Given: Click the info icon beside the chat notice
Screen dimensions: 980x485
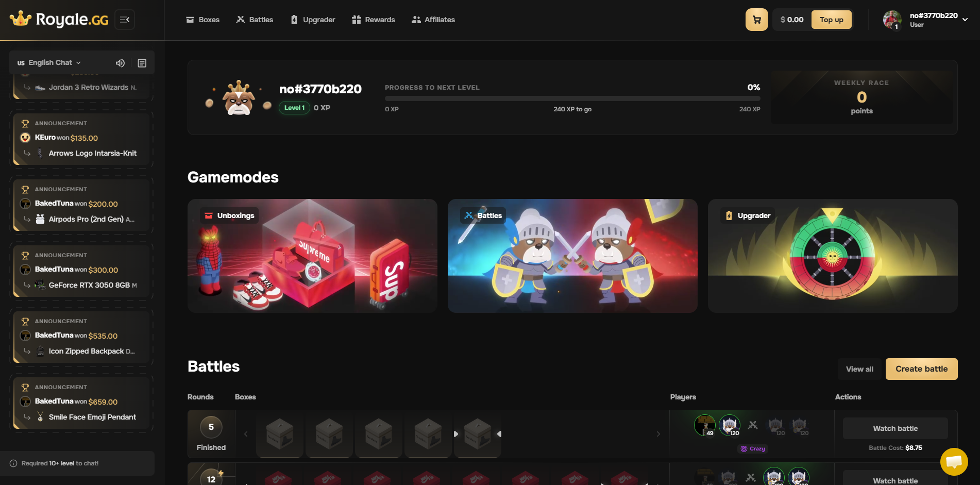Looking at the screenshot, I should click(x=13, y=463).
